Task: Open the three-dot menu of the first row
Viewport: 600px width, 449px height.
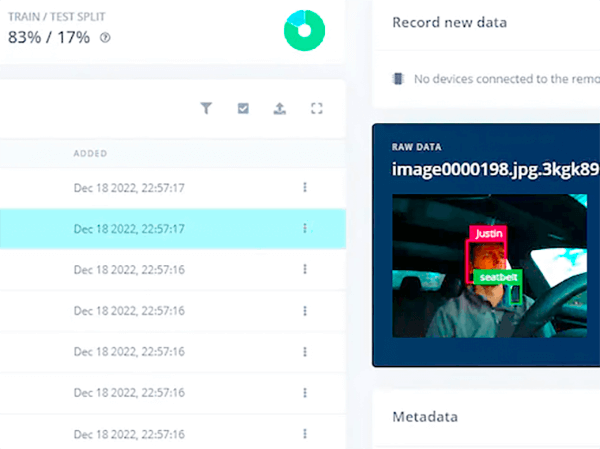Action: click(305, 187)
